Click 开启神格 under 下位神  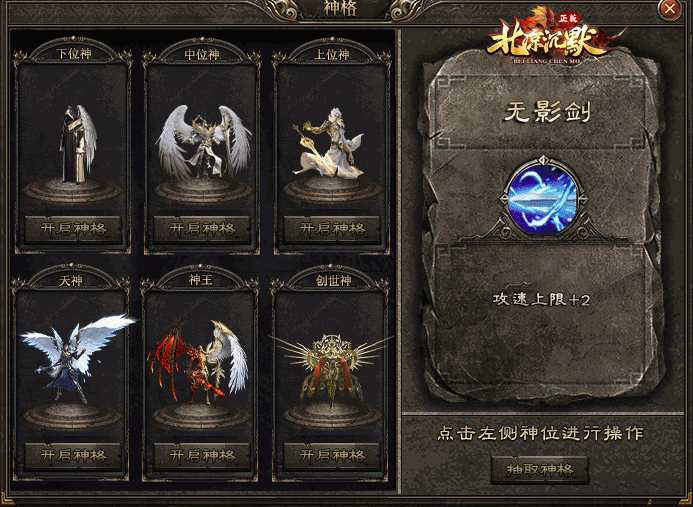click(x=73, y=229)
